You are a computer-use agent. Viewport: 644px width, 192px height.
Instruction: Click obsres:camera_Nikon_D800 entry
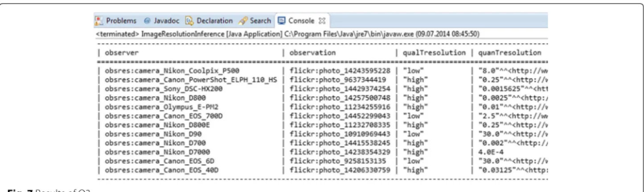click(155, 98)
